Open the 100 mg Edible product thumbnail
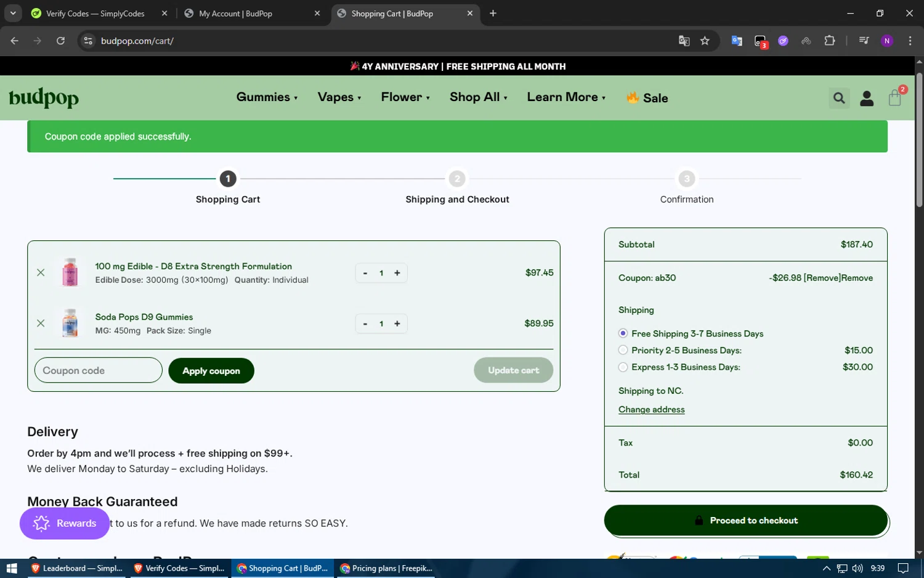The width and height of the screenshot is (924, 578). point(70,272)
